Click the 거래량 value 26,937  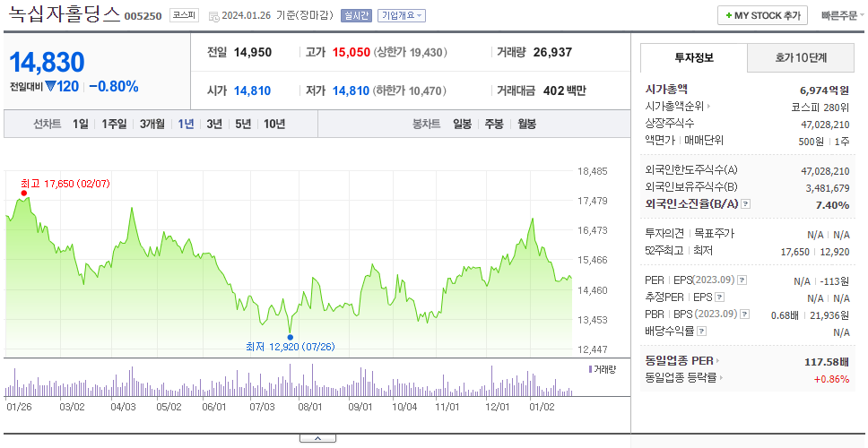point(552,53)
